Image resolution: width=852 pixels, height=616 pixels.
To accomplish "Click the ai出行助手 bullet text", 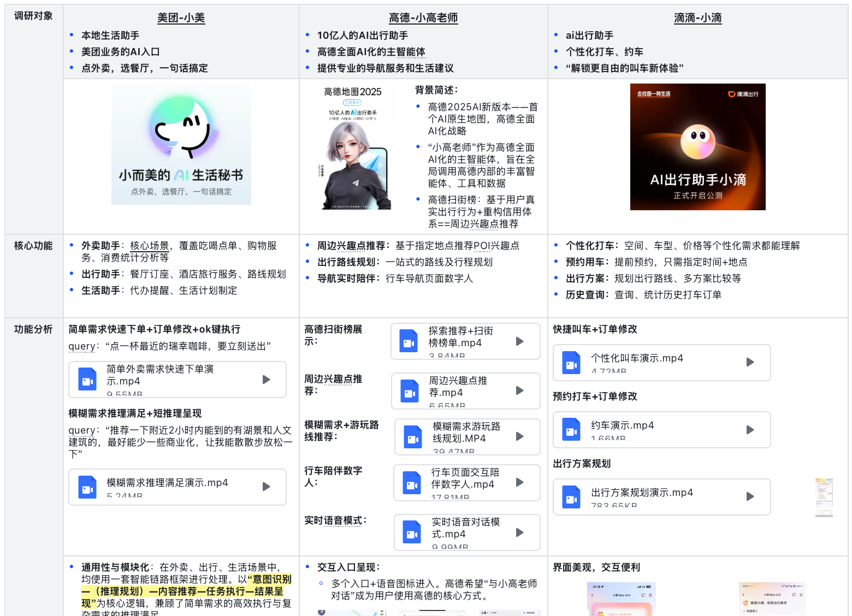I will click(x=589, y=35).
